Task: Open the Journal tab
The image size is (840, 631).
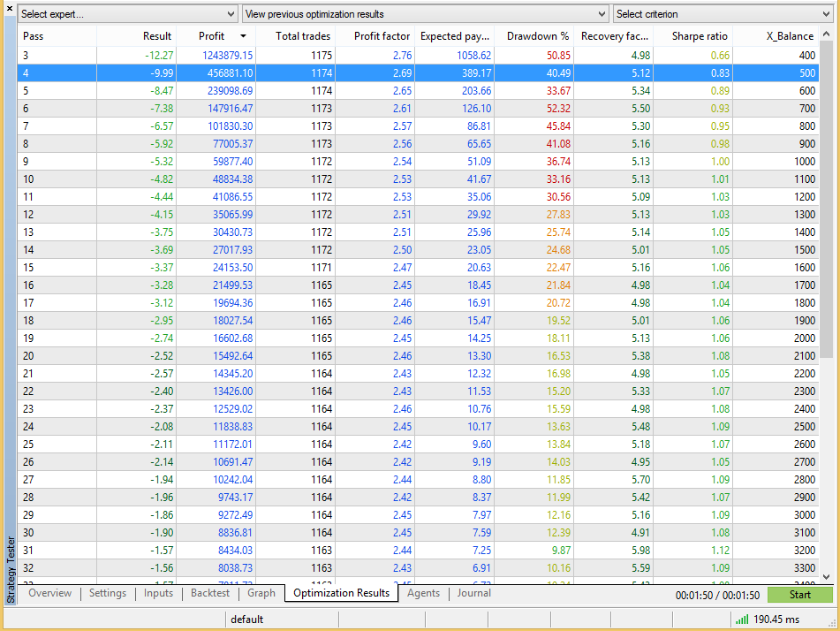Action: pos(474,593)
